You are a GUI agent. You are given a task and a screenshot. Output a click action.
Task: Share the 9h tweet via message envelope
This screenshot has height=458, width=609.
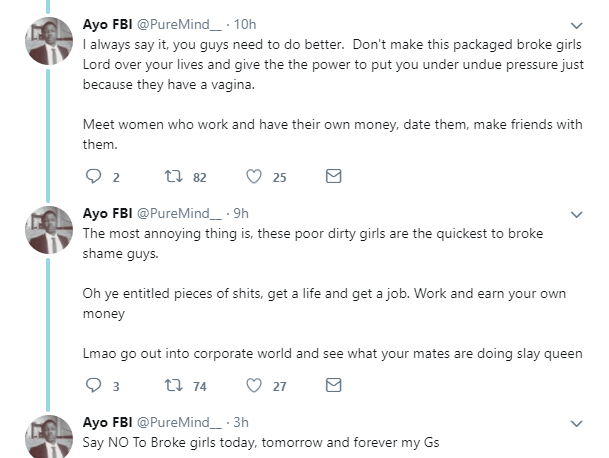coord(334,385)
